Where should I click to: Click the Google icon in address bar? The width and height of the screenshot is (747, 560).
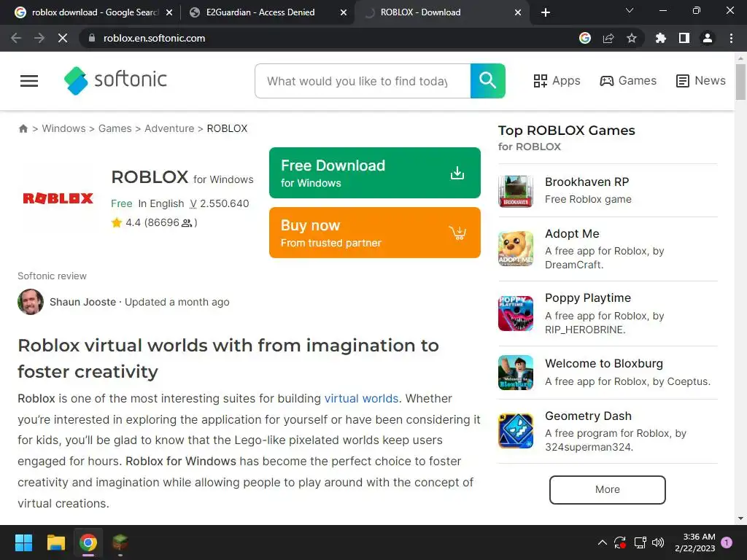(585, 38)
